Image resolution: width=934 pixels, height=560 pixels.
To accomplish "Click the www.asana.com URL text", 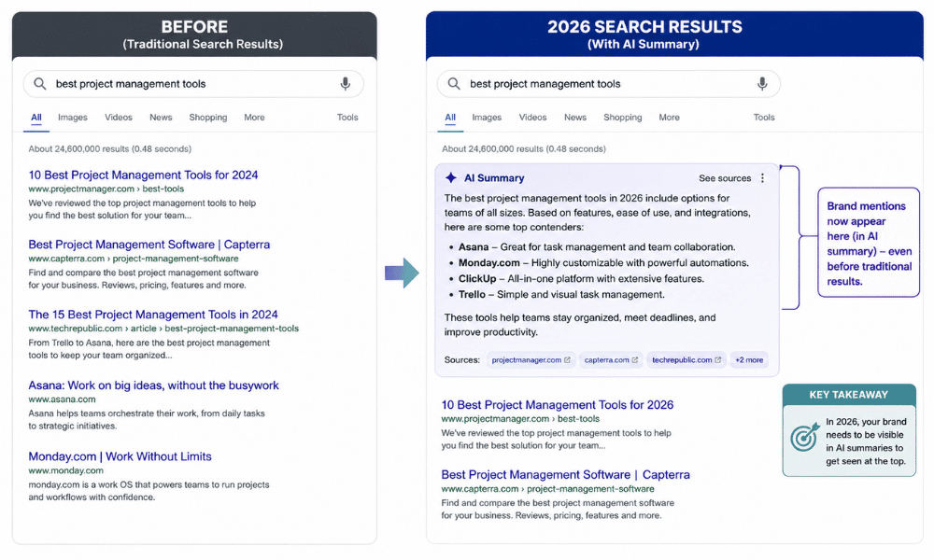I will pyautogui.click(x=62, y=399).
